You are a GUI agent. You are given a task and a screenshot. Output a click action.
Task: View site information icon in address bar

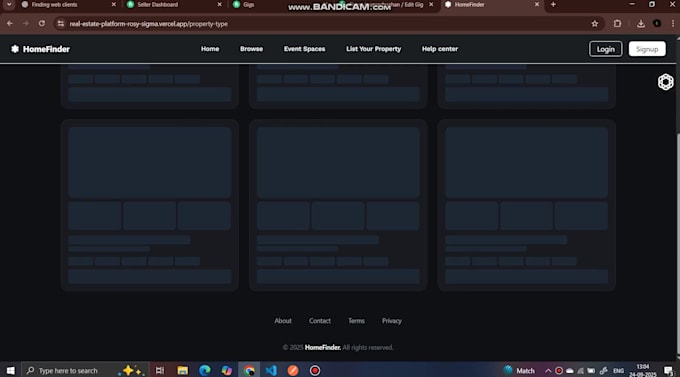[61, 24]
